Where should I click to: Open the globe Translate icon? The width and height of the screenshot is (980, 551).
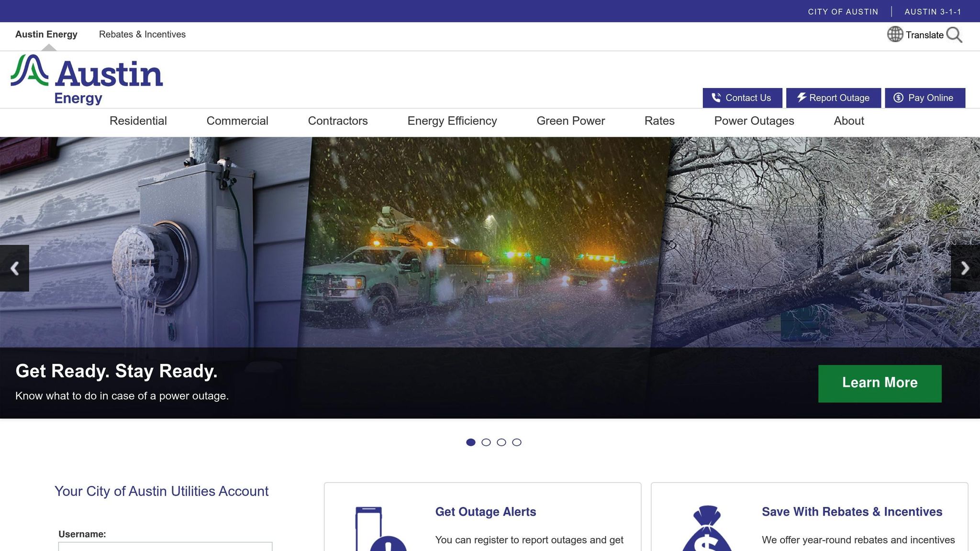click(895, 34)
